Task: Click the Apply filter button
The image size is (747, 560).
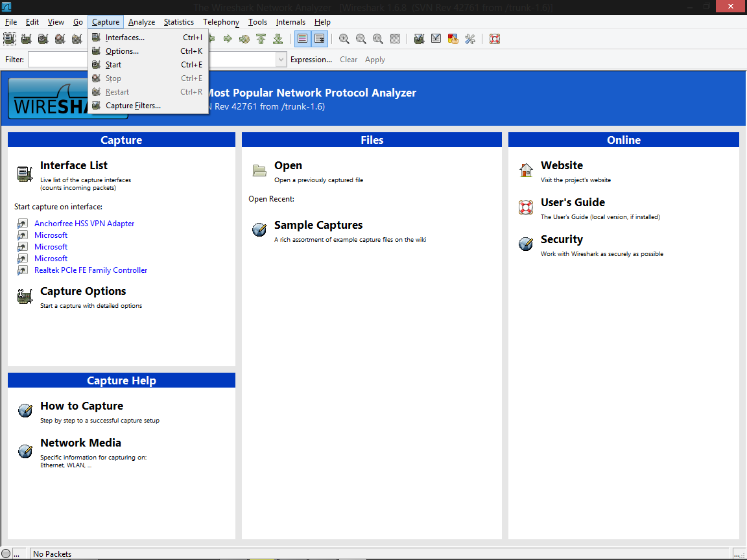Action: click(375, 60)
